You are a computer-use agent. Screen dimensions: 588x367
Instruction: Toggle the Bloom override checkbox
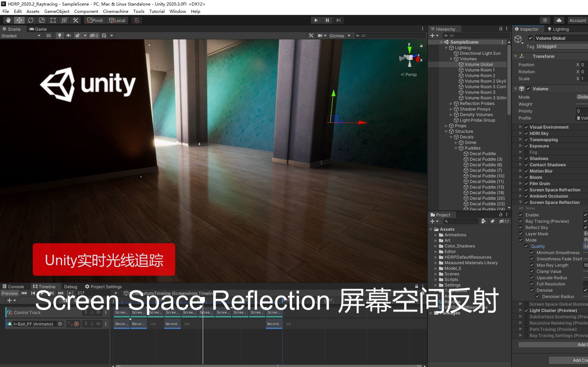[x=526, y=177]
